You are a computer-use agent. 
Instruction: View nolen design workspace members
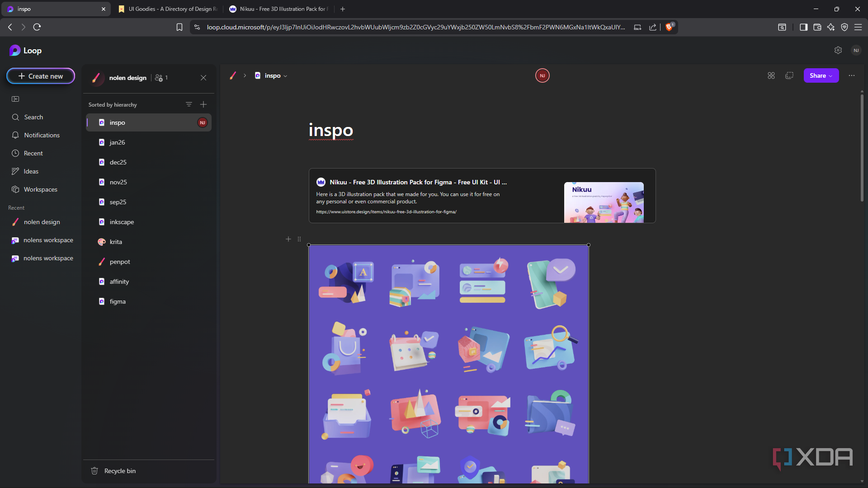coord(161,78)
